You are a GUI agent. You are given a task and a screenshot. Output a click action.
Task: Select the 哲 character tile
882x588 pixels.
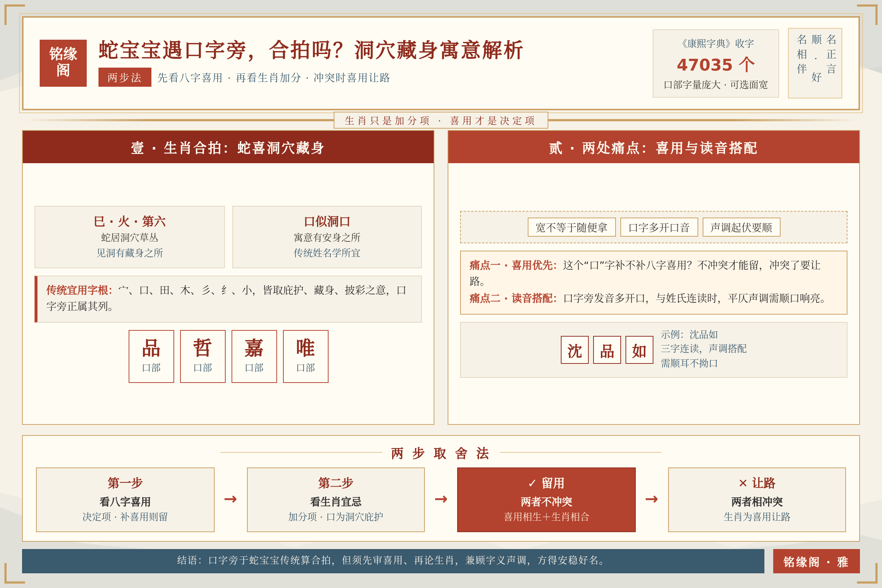[x=203, y=356]
